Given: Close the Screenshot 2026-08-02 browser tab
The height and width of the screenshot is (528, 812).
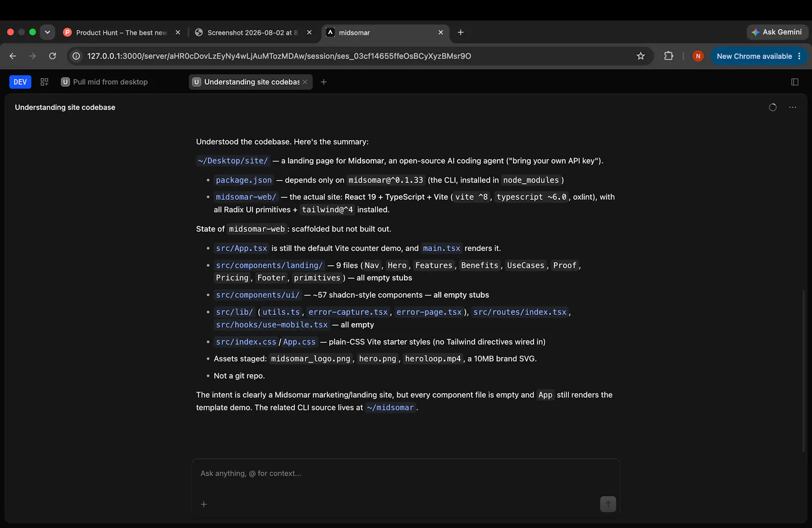Looking at the screenshot, I should point(309,32).
